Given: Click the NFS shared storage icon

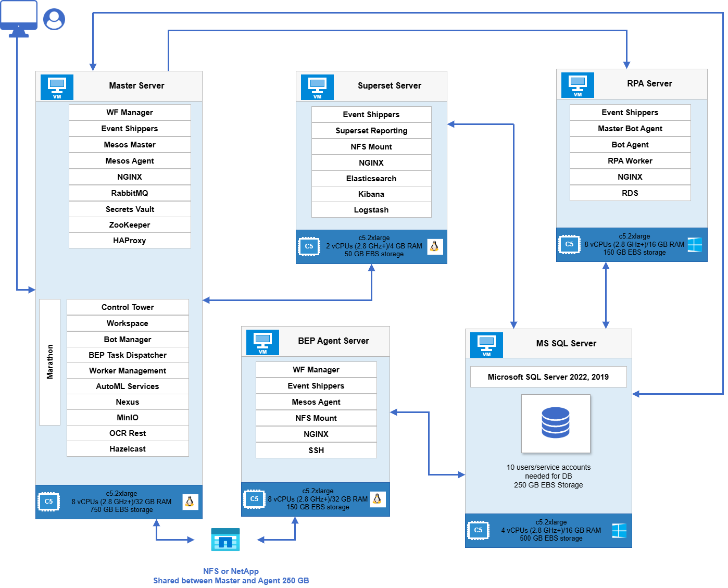Looking at the screenshot, I should coord(225,540).
